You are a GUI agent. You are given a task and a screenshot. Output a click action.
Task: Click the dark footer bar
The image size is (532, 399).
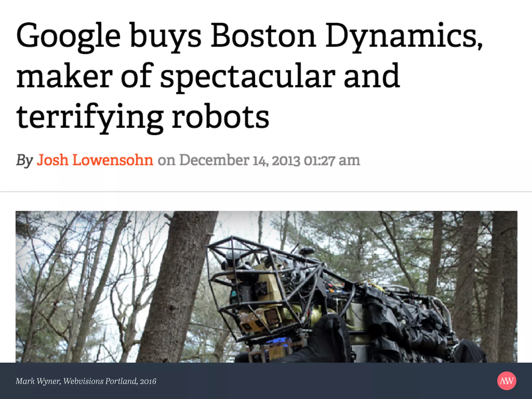tap(266, 381)
